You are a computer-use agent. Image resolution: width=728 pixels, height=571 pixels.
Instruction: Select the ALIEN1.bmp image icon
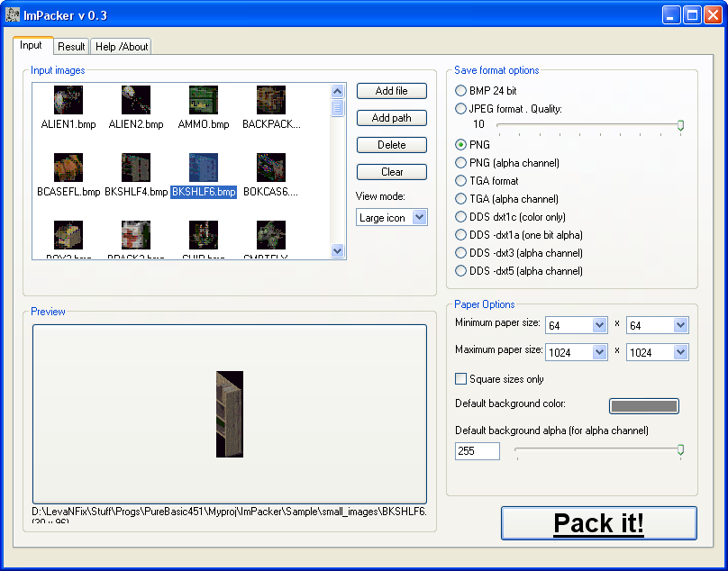point(68,100)
